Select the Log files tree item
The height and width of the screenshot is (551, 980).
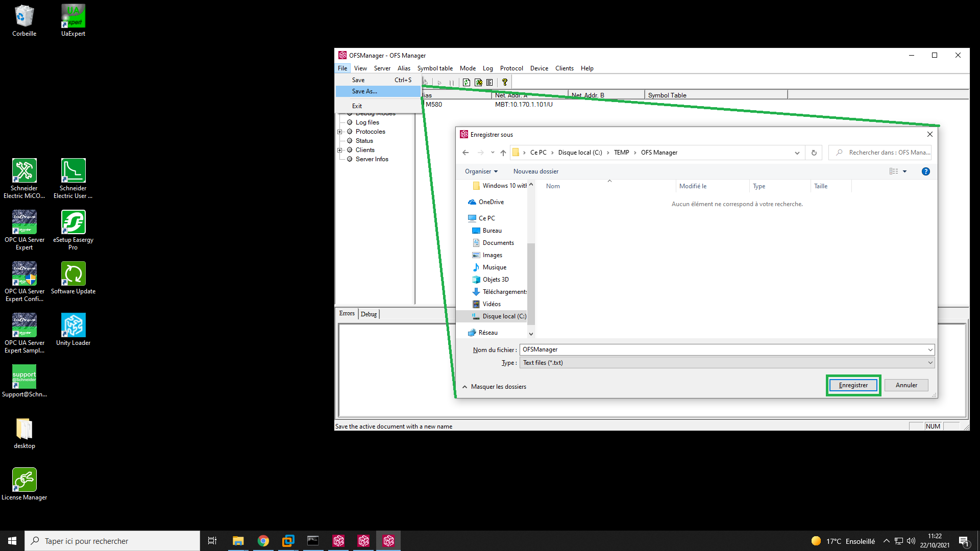point(367,122)
